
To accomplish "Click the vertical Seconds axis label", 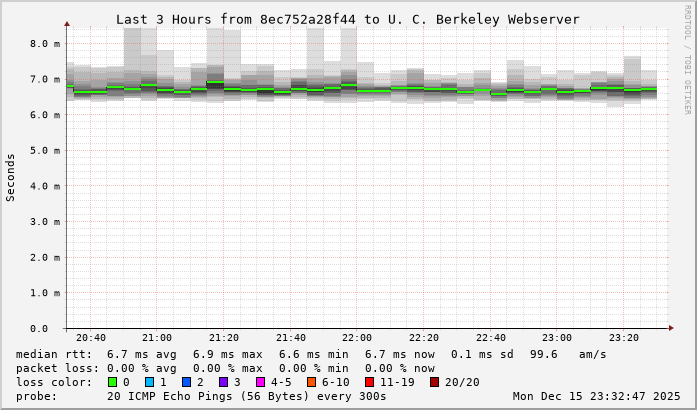I will pyautogui.click(x=11, y=177).
